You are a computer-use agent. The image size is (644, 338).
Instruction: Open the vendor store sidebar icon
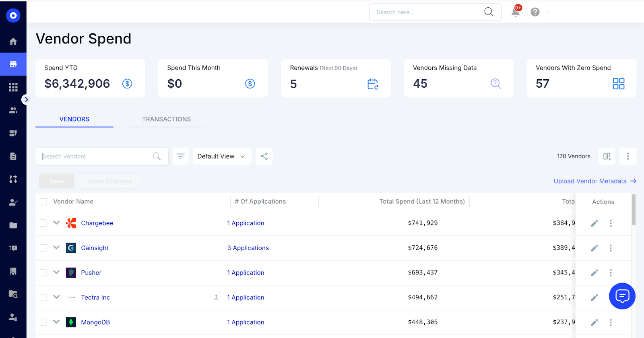click(13, 64)
